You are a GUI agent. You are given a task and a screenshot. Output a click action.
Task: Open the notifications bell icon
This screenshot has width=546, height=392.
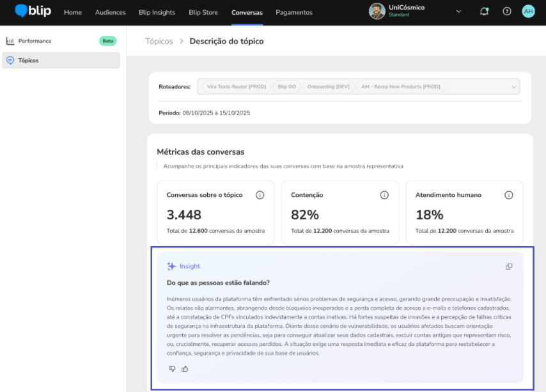coord(484,12)
